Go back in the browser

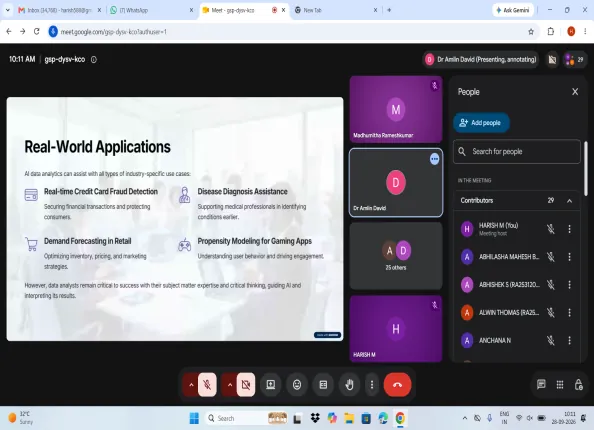tap(9, 31)
